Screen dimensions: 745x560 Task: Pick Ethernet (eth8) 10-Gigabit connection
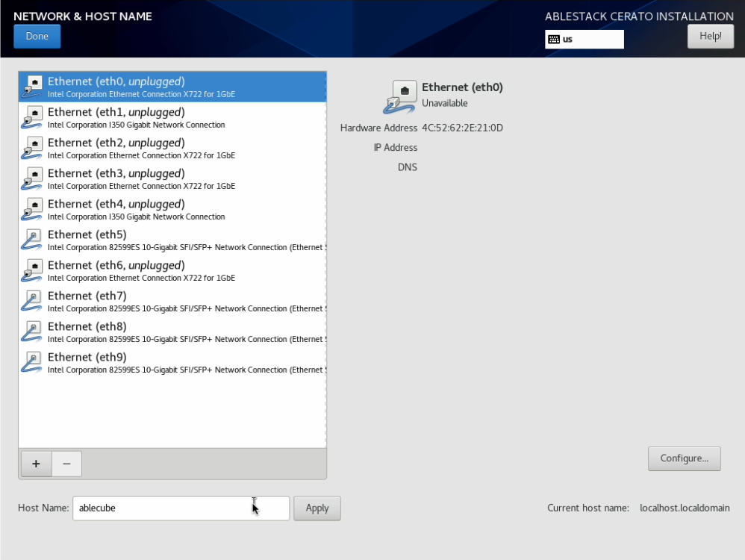click(172, 332)
